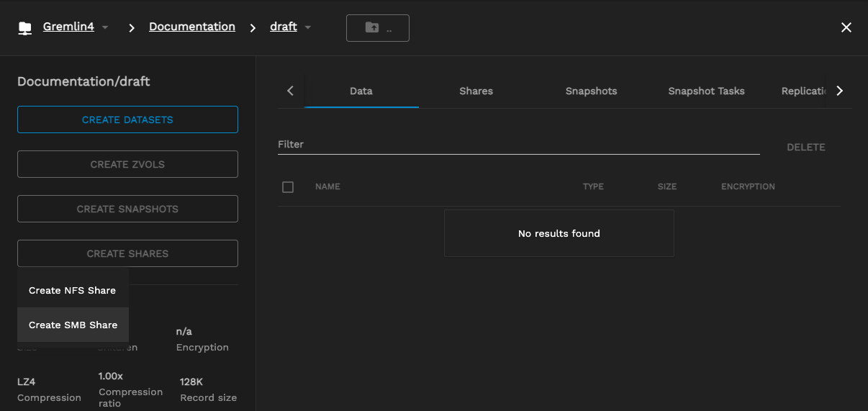Image resolution: width=868 pixels, height=411 pixels.
Task: Sort table by Name column header
Action: 327,186
